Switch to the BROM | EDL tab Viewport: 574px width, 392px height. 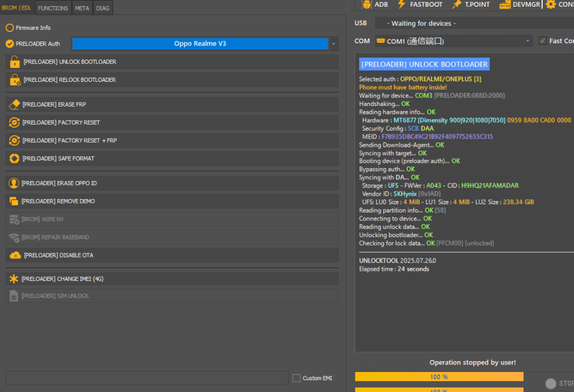pos(16,8)
